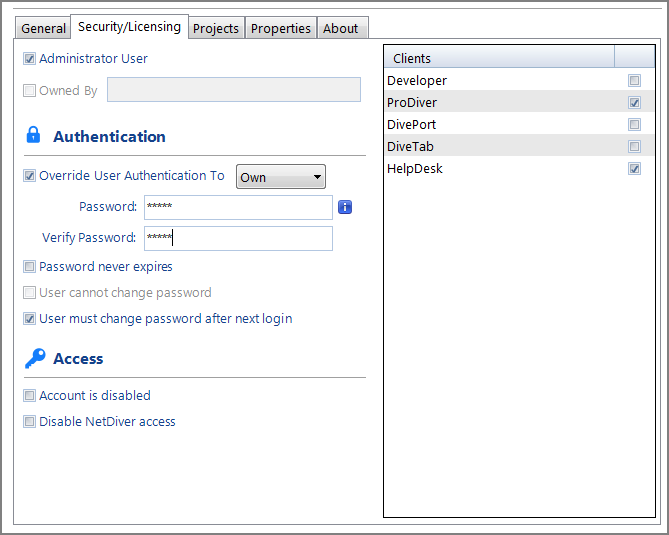
Task: Enable Disable NetDiver access checkbox
Action: pos(30,422)
